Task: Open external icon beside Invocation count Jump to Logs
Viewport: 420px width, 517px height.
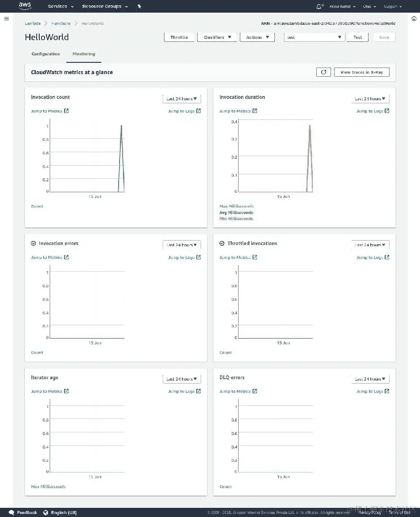Action: click(198, 111)
